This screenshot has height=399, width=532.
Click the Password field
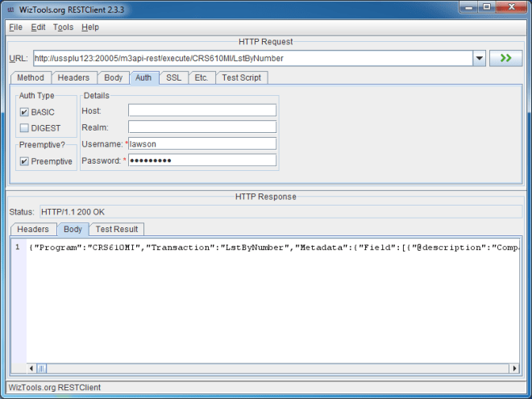coord(202,160)
